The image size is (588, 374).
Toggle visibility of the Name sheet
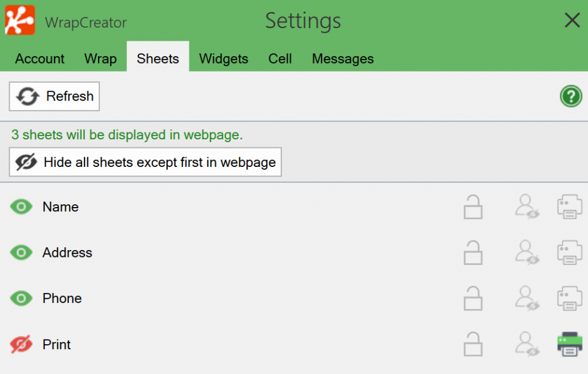pyautogui.click(x=21, y=207)
